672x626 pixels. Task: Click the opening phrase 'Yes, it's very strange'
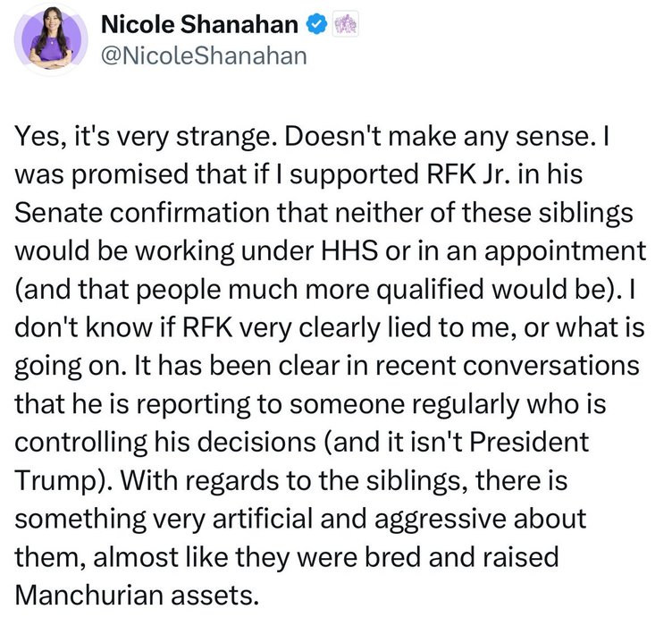[x=146, y=137]
